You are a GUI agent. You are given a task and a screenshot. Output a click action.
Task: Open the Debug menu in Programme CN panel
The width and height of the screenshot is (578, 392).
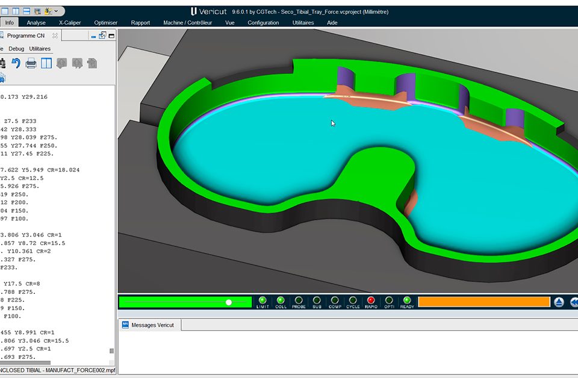[x=17, y=49]
